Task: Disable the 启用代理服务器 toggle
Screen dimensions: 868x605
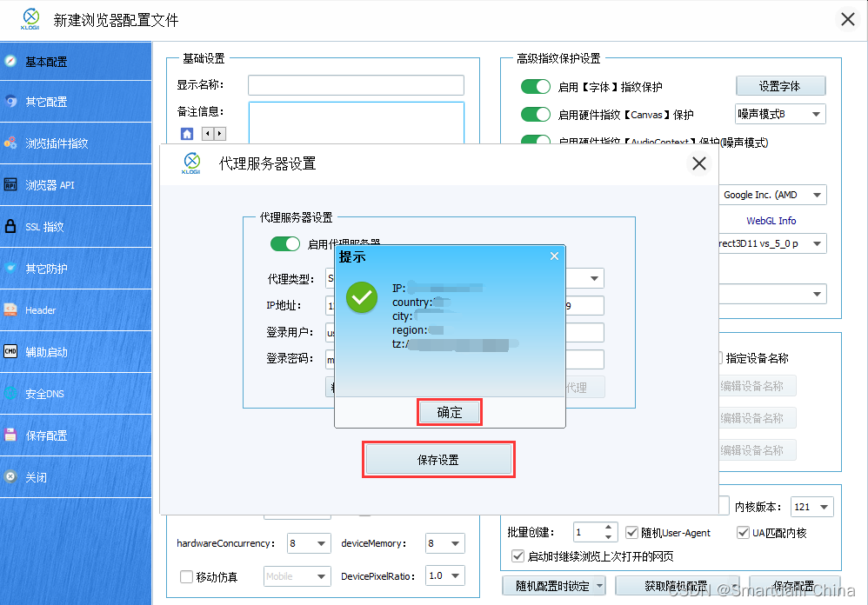Action: pos(285,243)
